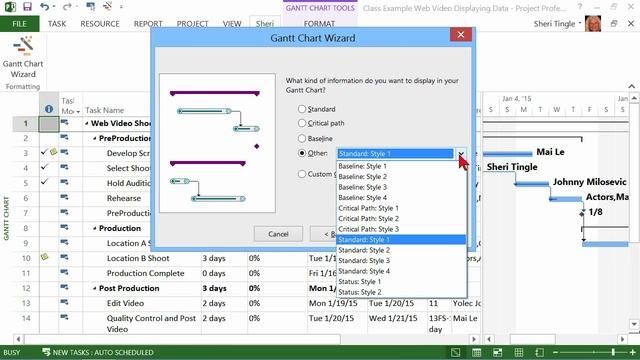The image size is (640, 360).
Task: Open the FORMAT ribbon tab
Action: tap(319, 24)
